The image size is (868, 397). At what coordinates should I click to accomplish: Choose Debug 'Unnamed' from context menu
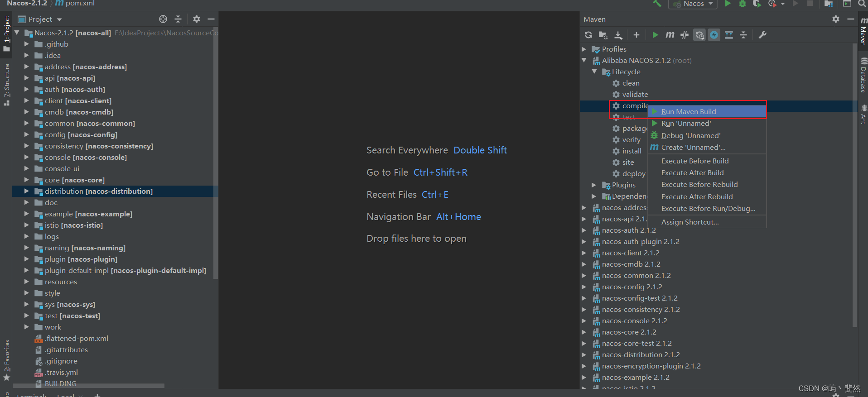coord(707,135)
